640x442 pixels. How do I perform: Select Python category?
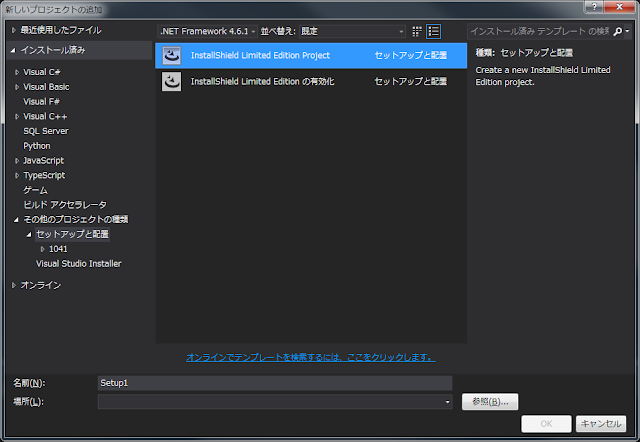[x=37, y=146]
